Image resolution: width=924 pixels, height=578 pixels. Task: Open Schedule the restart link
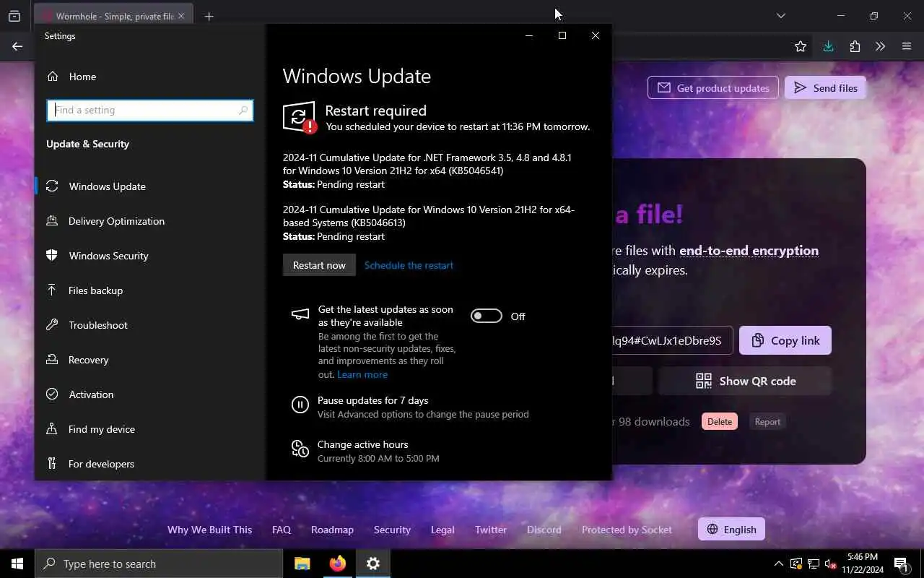point(409,265)
